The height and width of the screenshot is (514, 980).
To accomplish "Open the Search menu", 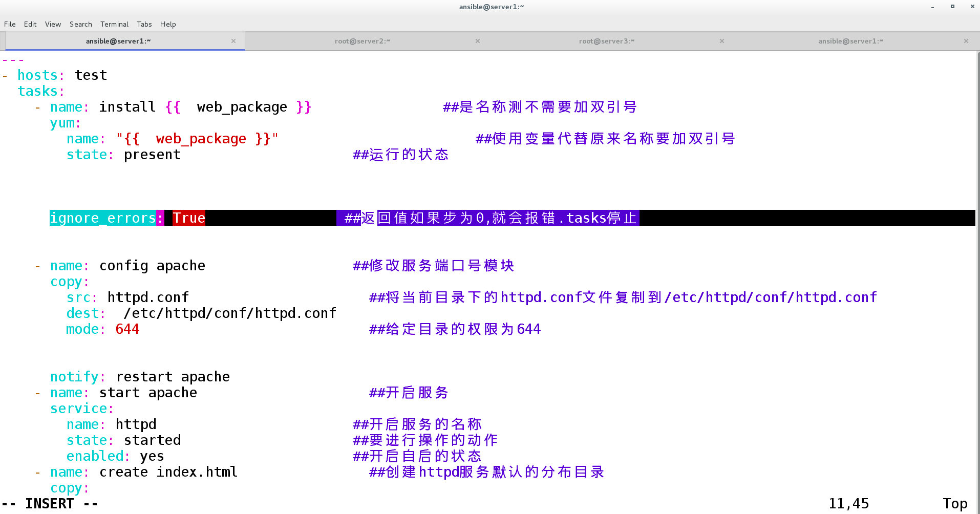I will pyautogui.click(x=80, y=24).
